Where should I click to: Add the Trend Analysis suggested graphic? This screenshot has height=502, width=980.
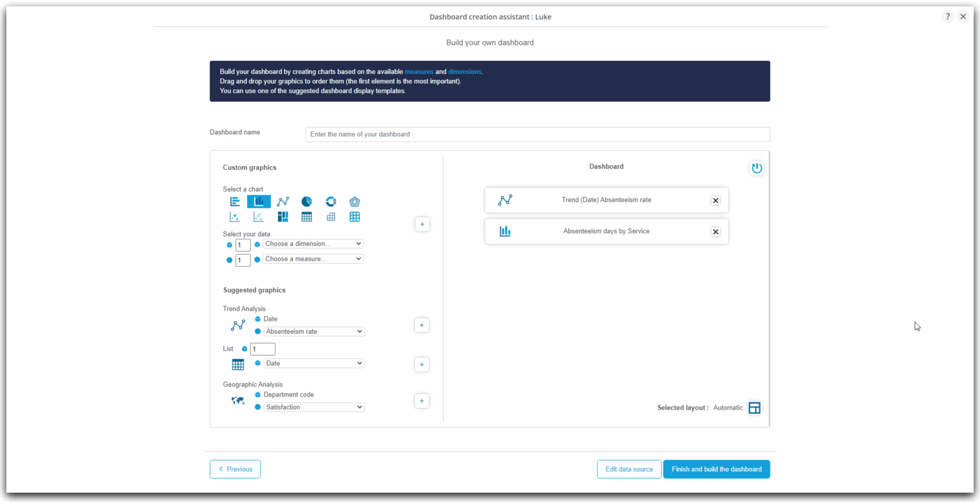422,325
